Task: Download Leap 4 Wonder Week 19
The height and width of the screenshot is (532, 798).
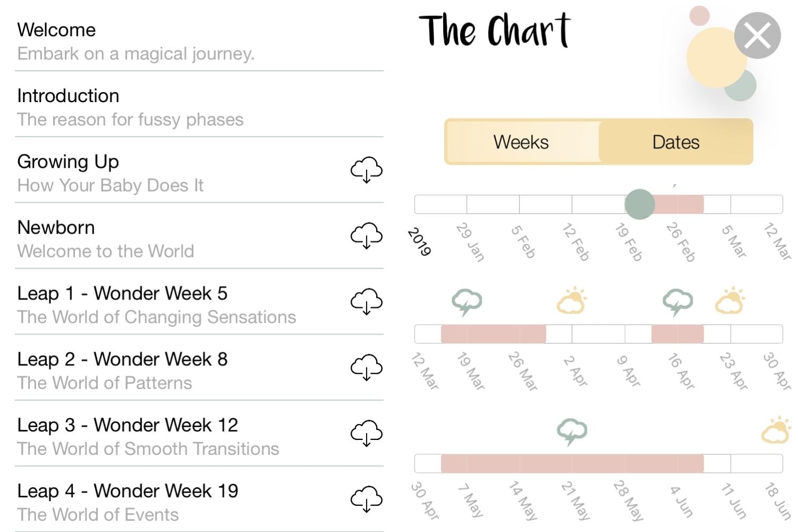Action: (x=366, y=499)
